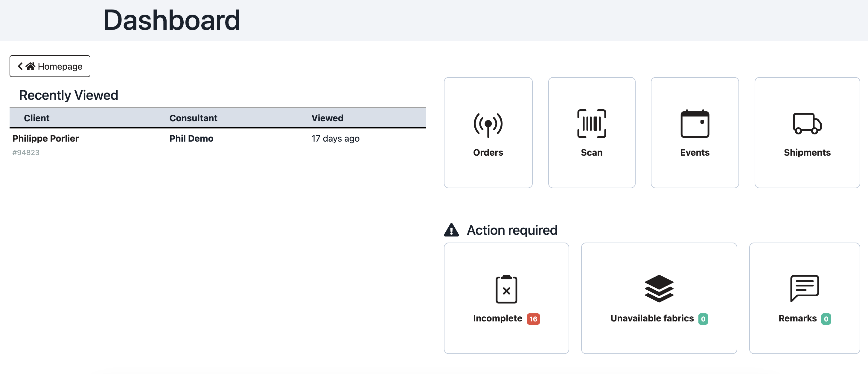Click the Scan barcode icon

point(591,124)
